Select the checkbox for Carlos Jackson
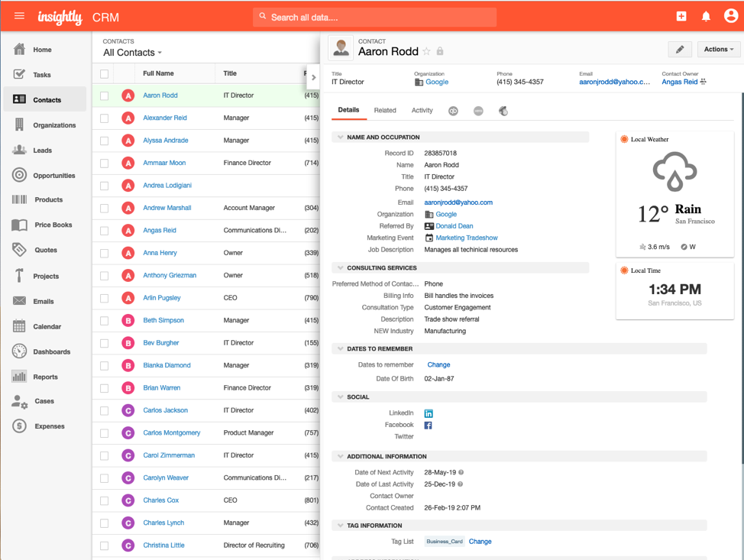 coord(105,409)
